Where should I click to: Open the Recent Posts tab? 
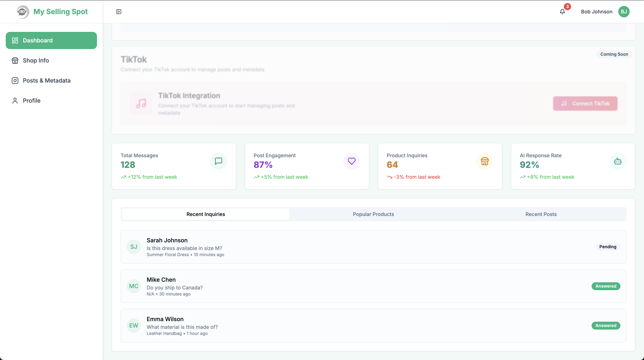[541, 214]
